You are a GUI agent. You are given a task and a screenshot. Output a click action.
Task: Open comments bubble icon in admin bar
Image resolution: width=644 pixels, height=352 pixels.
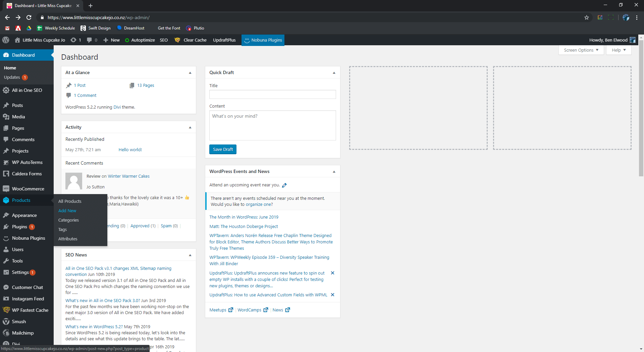[x=89, y=40]
